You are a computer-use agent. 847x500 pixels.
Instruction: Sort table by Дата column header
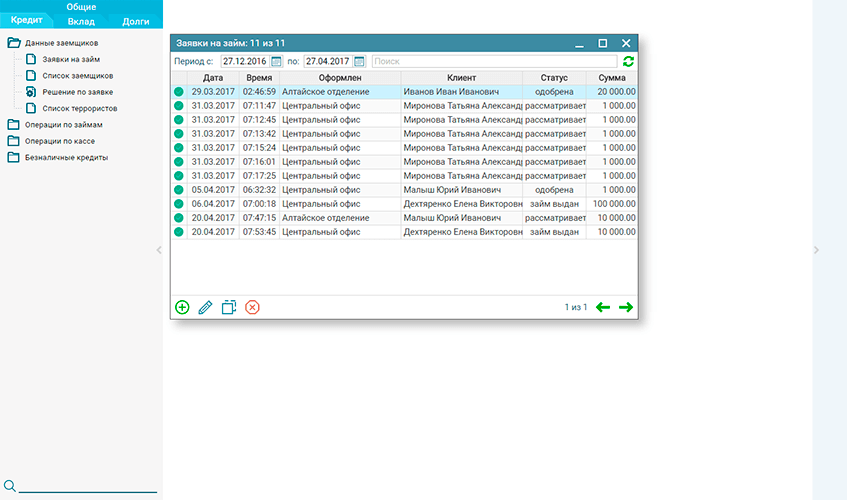pos(213,78)
